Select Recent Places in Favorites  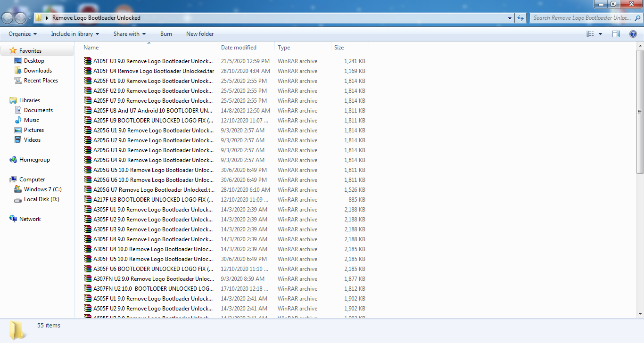click(x=42, y=80)
